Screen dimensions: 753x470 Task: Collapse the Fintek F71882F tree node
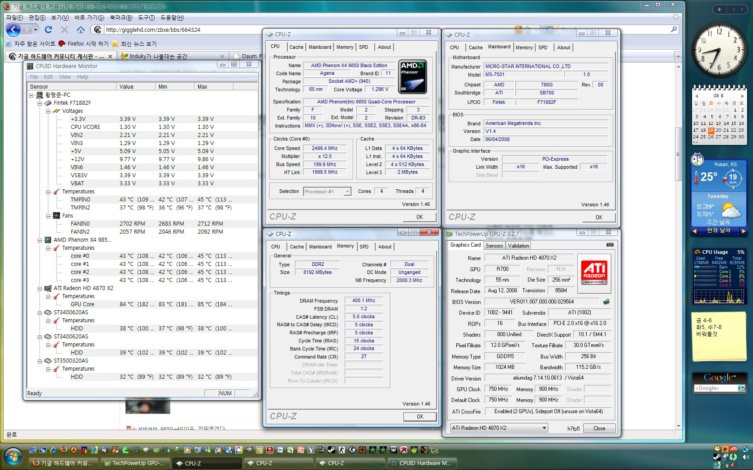click(40, 103)
